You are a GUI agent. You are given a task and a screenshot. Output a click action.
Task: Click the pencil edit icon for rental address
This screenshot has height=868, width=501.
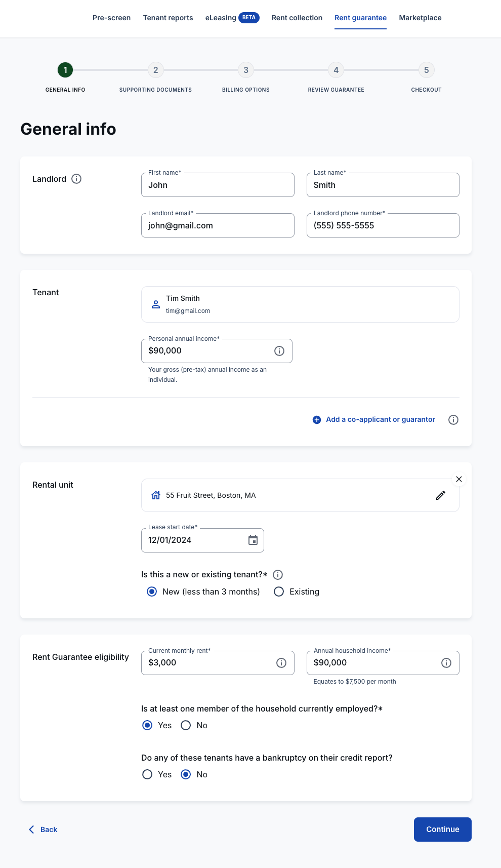pyautogui.click(x=441, y=495)
